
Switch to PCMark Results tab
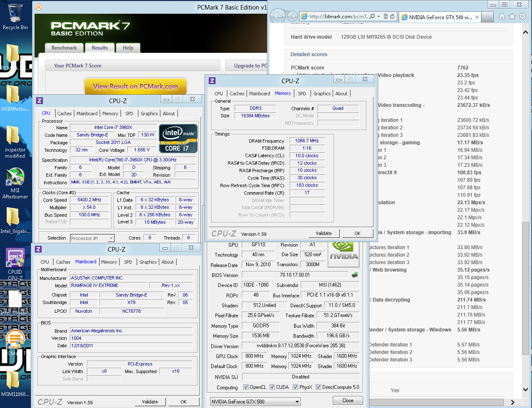(100, 48)
